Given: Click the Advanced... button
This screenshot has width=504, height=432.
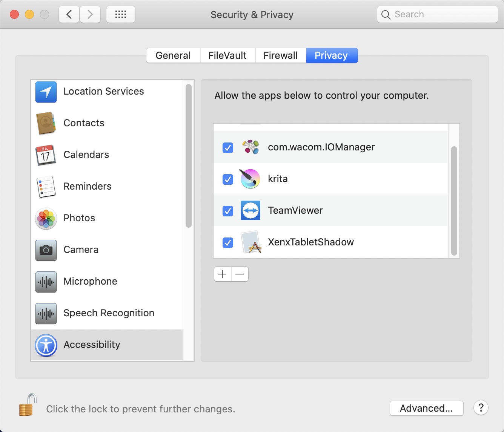Looking at the screenshot, I should [x=426, y=408].
